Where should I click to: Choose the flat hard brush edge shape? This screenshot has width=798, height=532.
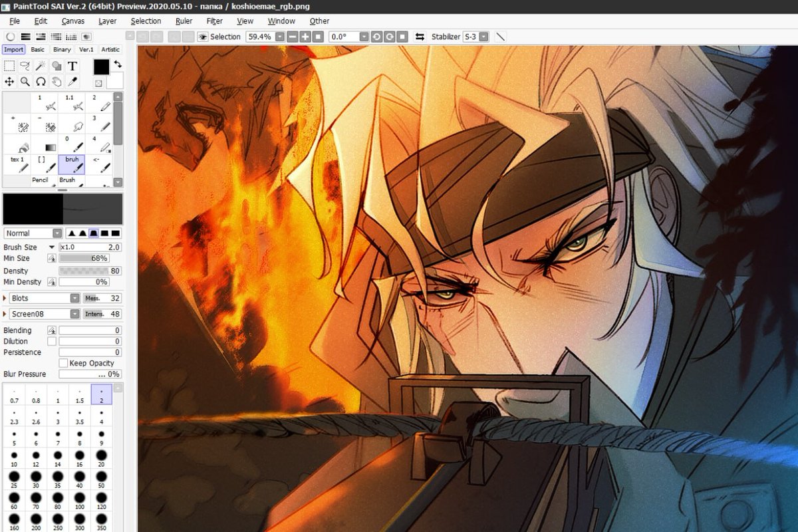pos(116,233)
